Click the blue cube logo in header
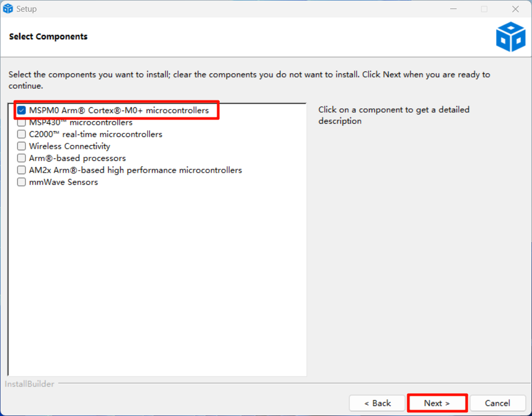This screenshot has width=532, height=416. 510,37
